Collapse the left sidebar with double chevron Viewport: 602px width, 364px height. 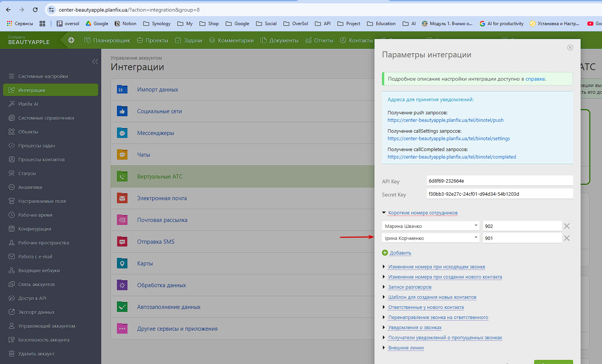pyautogui.click(x=95, y=61)
